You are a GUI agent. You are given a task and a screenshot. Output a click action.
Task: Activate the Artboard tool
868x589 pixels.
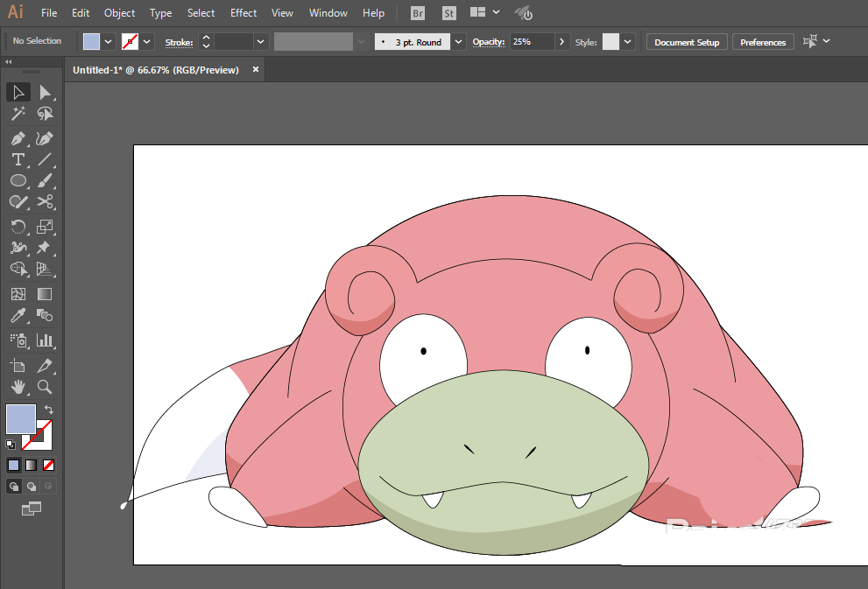(18, 366)
